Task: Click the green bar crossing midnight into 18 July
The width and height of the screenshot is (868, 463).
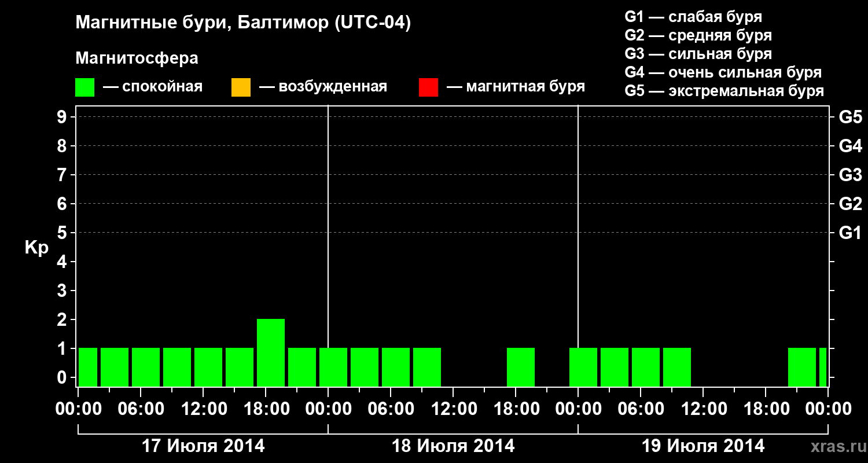Action: click(333, 367)
